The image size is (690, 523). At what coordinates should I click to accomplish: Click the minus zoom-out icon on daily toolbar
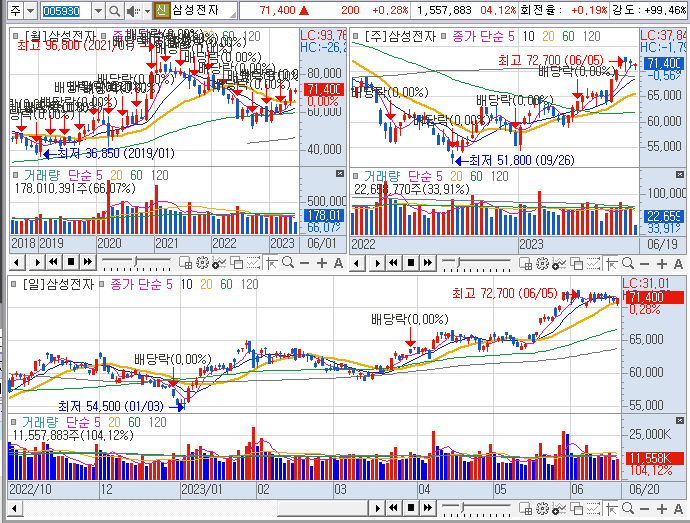(645, 509)
